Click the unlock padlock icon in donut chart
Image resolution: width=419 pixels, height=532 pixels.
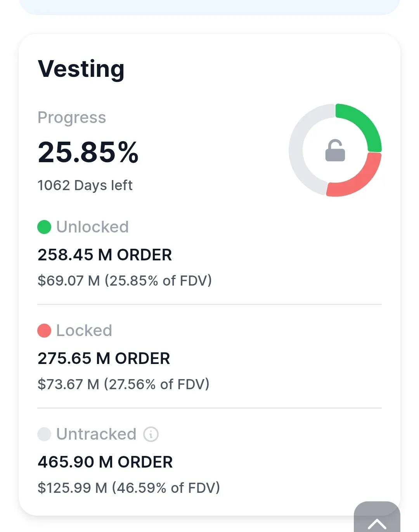point(335,150)
